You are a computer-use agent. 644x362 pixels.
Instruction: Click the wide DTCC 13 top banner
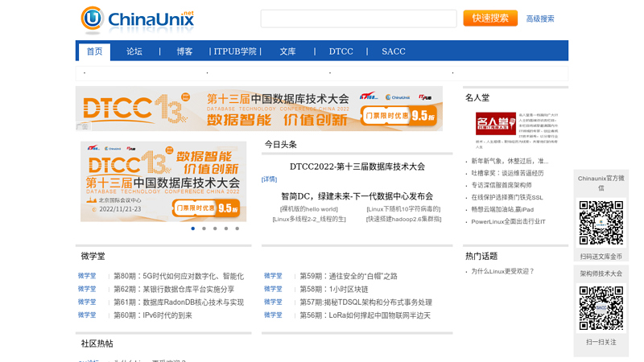click(x=259, y=109)
